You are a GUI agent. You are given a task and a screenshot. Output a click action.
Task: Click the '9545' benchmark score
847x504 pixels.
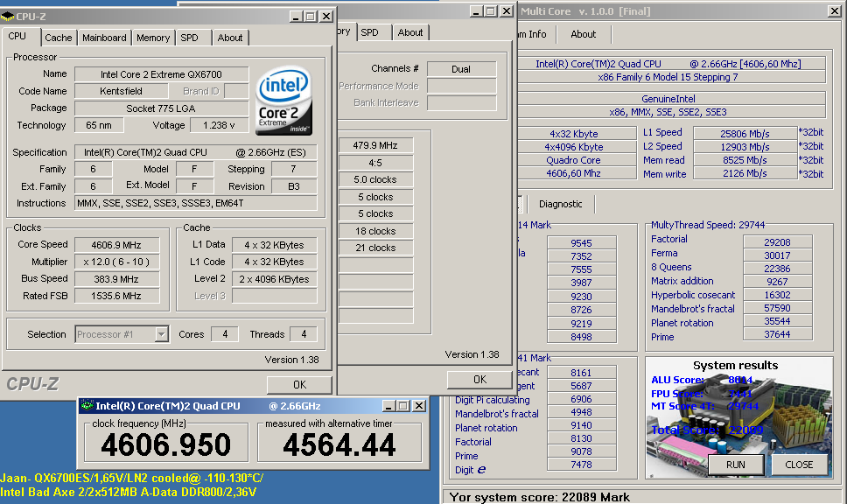581,243
